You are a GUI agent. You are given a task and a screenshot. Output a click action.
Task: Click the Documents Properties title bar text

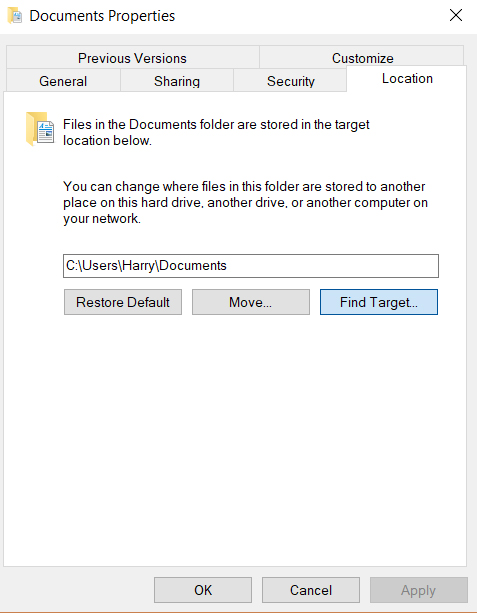pyautogui.click(x=102, y=16)
